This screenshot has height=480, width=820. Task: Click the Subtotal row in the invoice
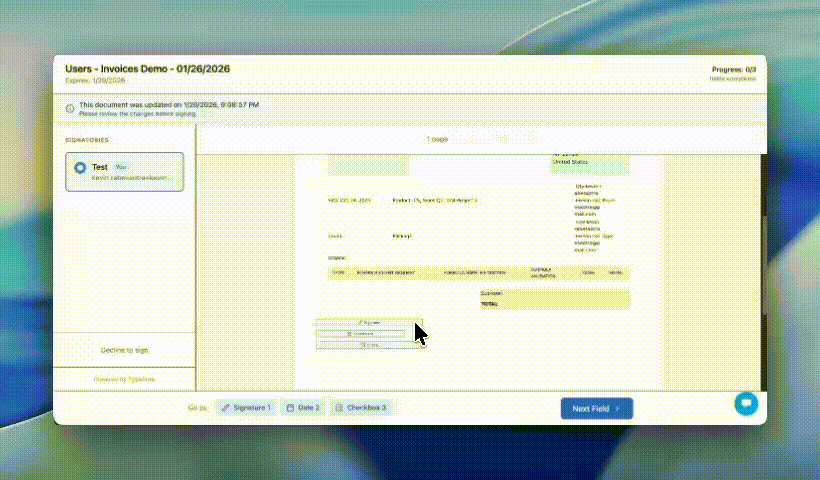point(554,293)
